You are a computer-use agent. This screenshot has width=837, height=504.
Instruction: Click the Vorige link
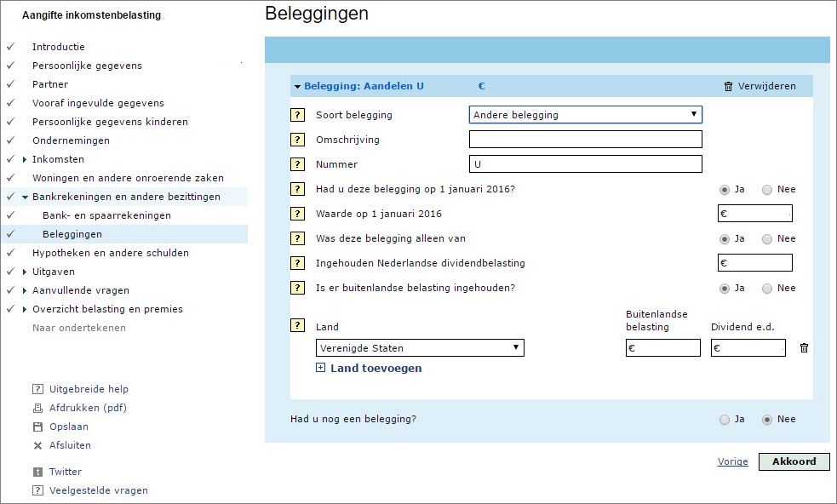732,461
